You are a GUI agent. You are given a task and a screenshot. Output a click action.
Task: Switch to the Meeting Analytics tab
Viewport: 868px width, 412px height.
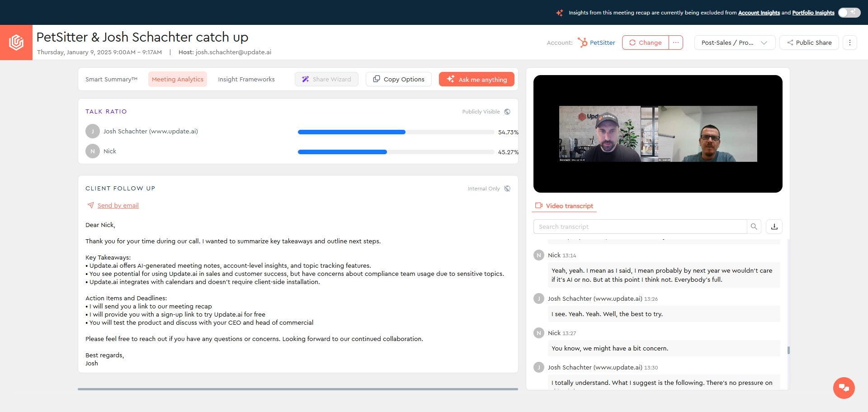[x=178, y=79]
